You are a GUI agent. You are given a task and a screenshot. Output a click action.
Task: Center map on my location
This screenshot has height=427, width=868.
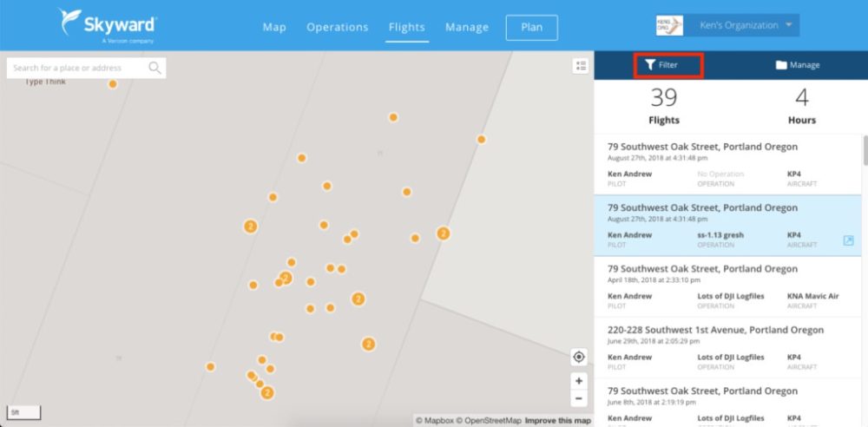click(x=579, y=357)
